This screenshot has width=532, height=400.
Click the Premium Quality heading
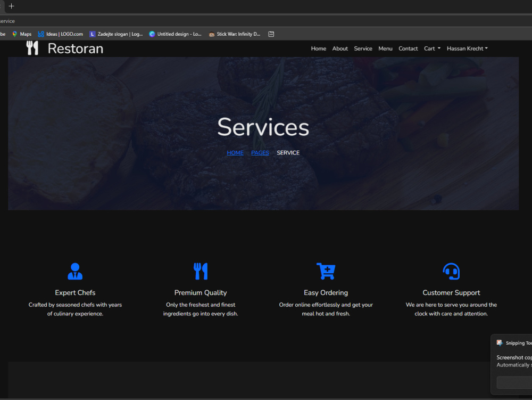tap(201, 293)
